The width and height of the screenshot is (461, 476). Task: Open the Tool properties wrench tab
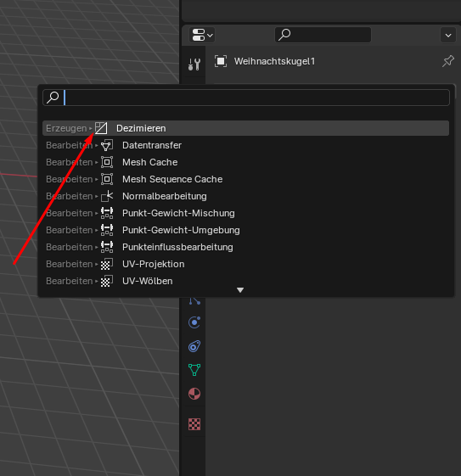(x=194, y=64)
